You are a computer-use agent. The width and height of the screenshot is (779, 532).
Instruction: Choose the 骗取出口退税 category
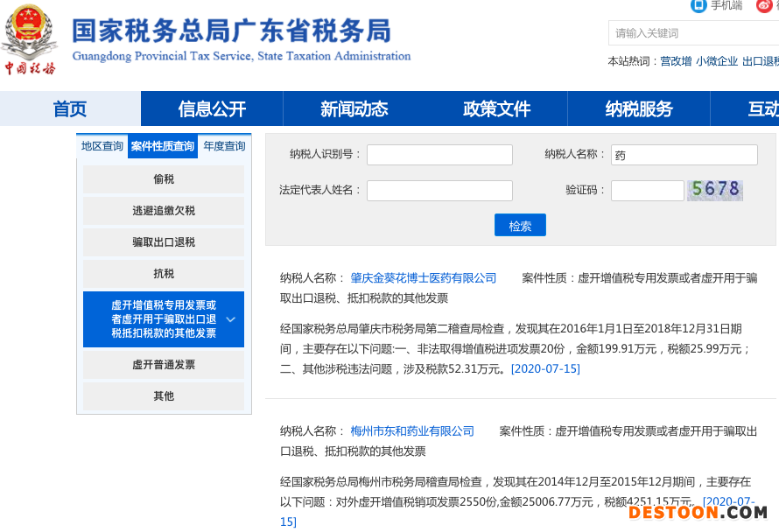click(164, 242)
